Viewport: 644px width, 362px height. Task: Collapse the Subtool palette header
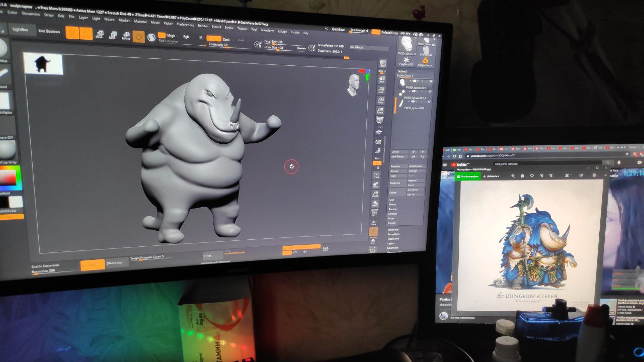click(x=403, y=71)
